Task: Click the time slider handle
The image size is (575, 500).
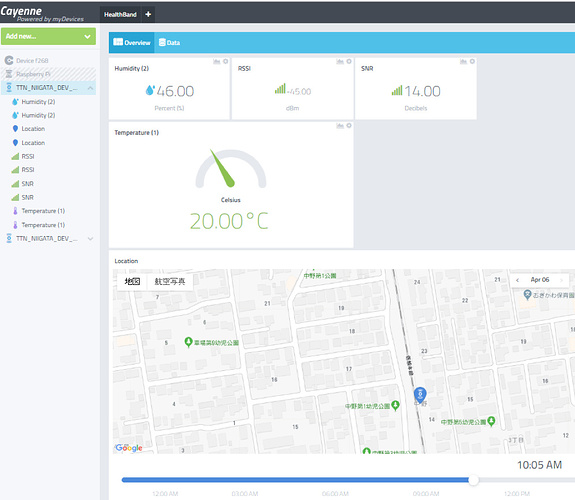Action: [473, 480]
